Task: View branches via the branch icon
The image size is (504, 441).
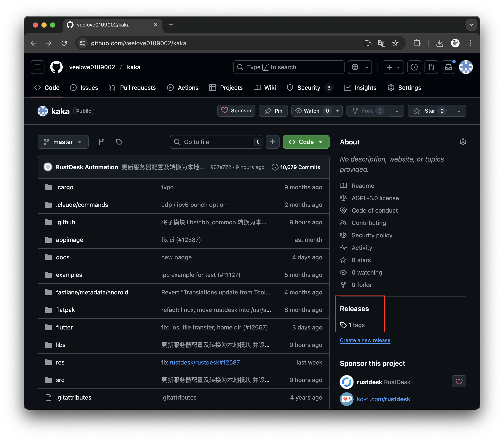Action: click(101, 142)
